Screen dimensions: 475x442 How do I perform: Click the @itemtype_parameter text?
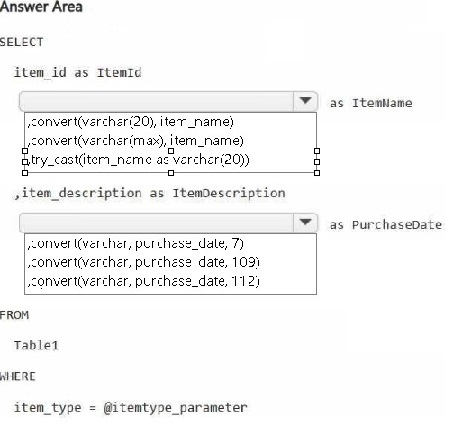coord(175,408)
